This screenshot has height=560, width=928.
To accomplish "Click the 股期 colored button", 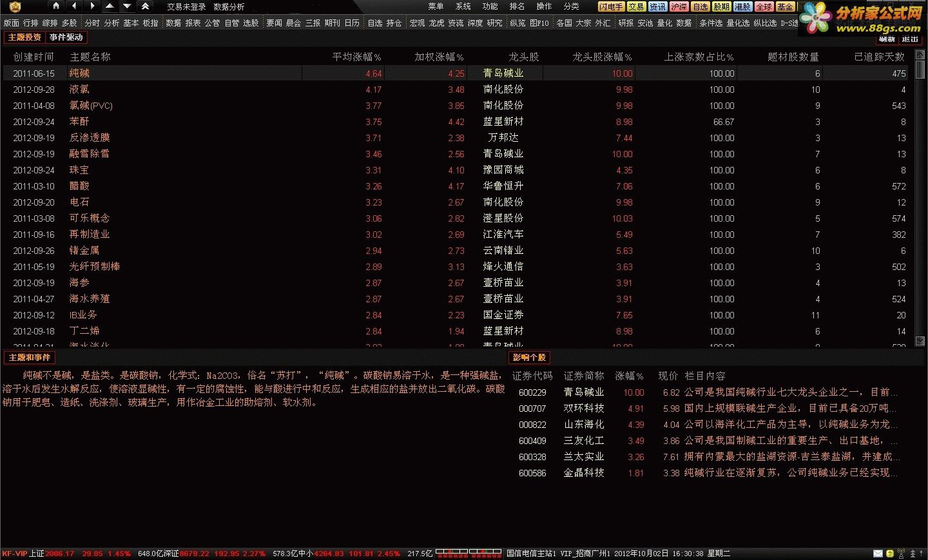I will 721,6.
